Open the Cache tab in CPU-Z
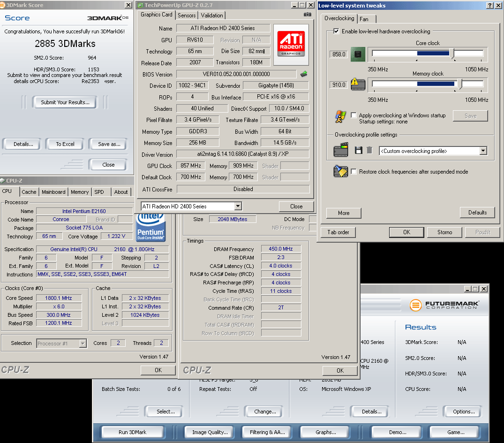Image resolution: width=504 pixels, height=443 pixels. coord(29,192)
